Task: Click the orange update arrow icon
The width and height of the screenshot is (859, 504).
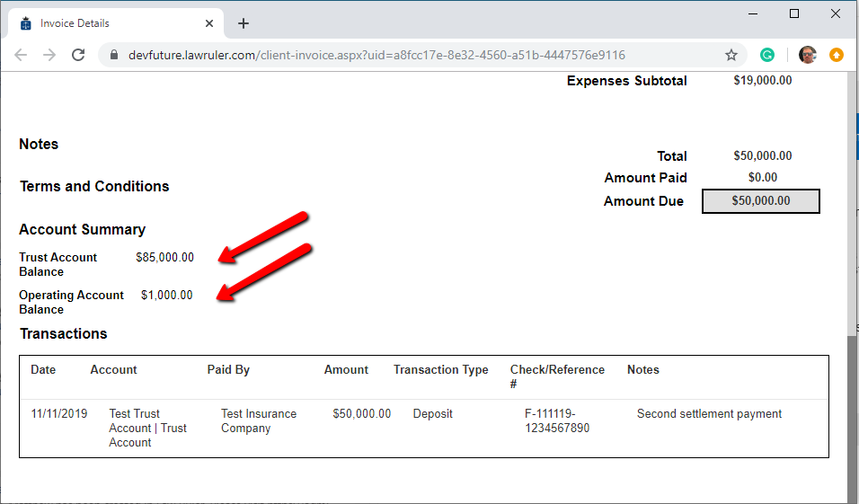Action: (836, 55)
